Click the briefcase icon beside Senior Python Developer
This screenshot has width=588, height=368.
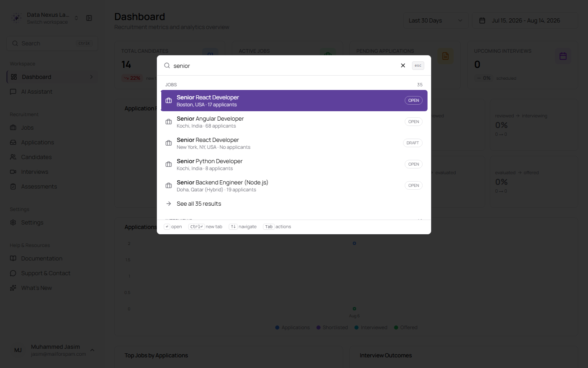pos(169,164)
